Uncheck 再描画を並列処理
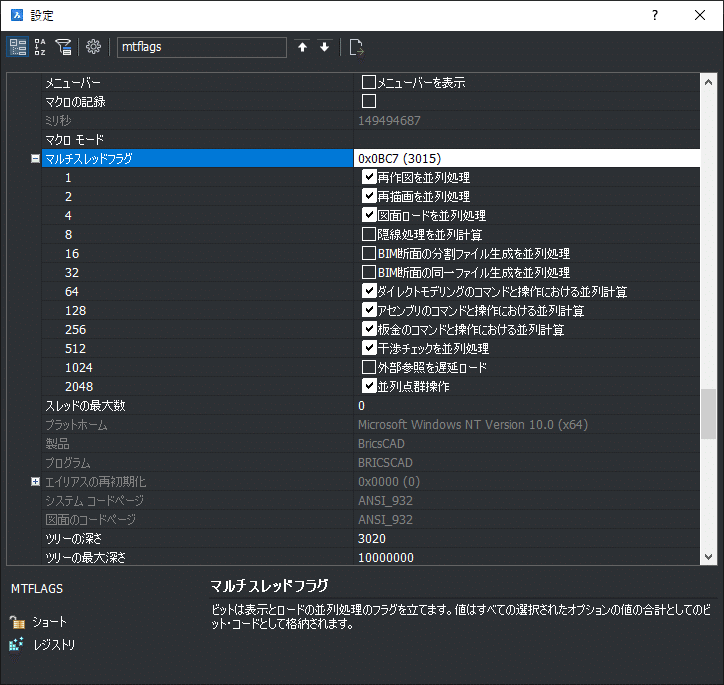 click(368, 196)
